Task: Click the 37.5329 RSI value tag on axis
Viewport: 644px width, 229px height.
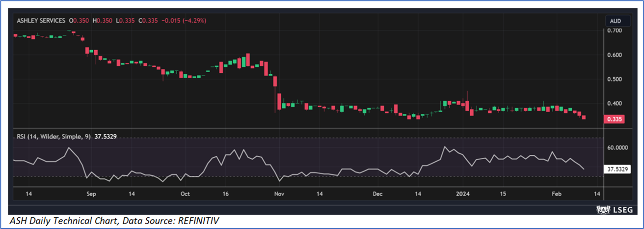Action: click(x=618, y=169)
